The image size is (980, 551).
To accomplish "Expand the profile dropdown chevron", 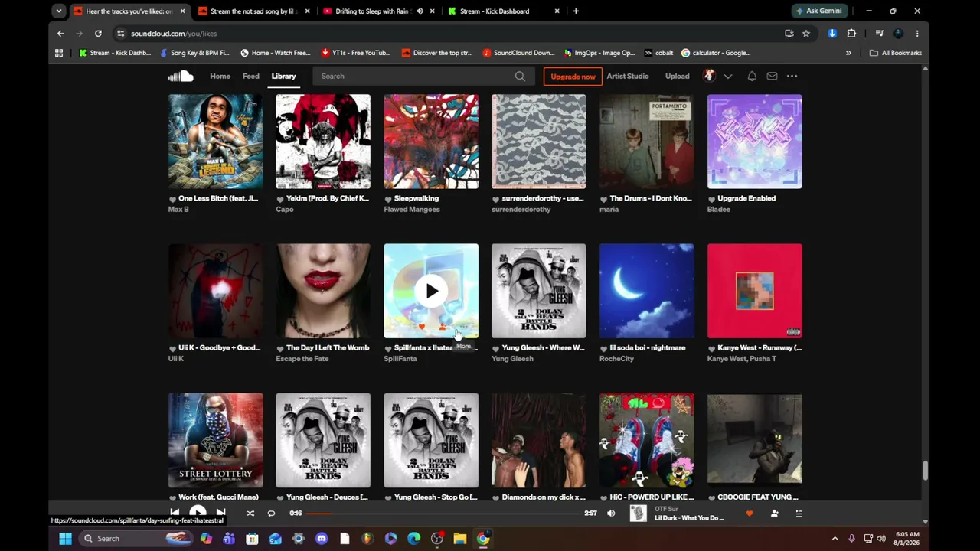I will [728, 76].
